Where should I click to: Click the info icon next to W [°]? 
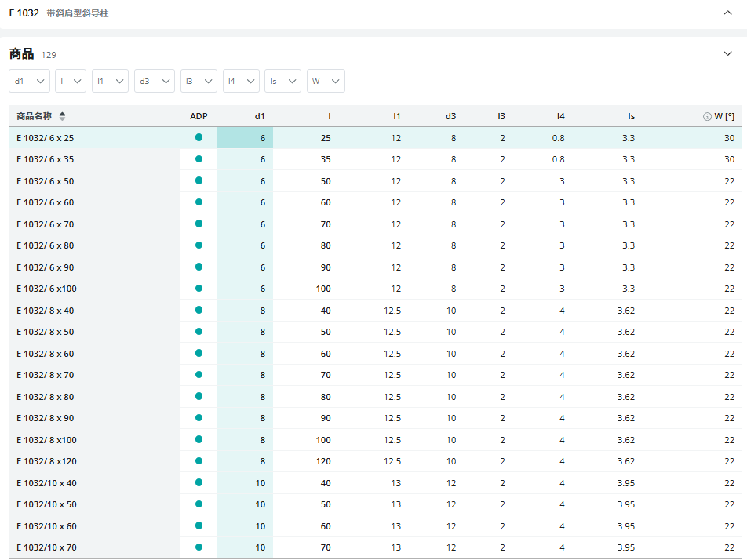(707, 116)
